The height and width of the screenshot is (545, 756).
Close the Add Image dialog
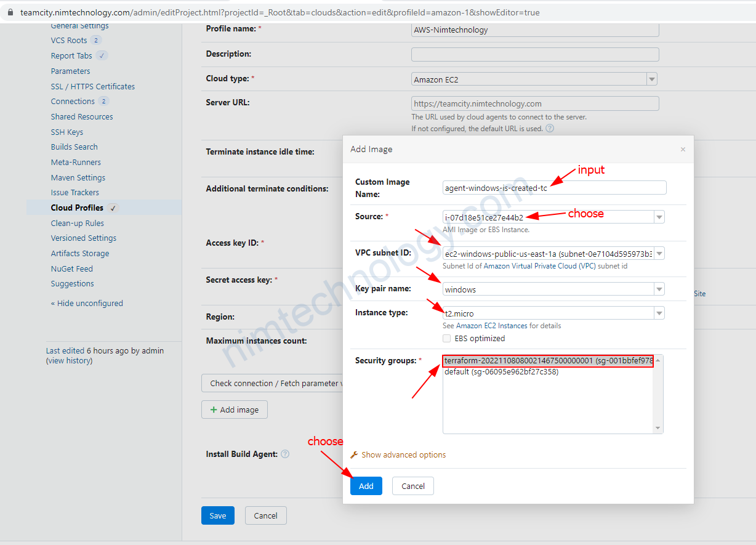click(x=683, y=150)
